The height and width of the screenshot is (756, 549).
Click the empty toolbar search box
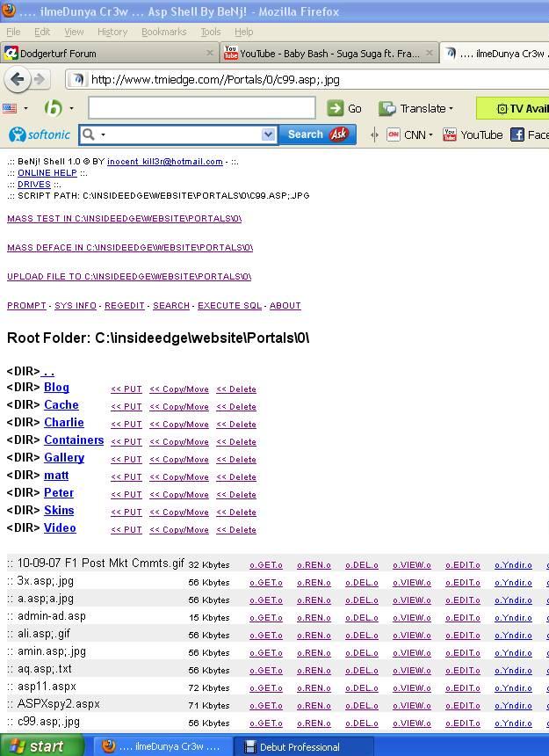click(x=202, y=108)
